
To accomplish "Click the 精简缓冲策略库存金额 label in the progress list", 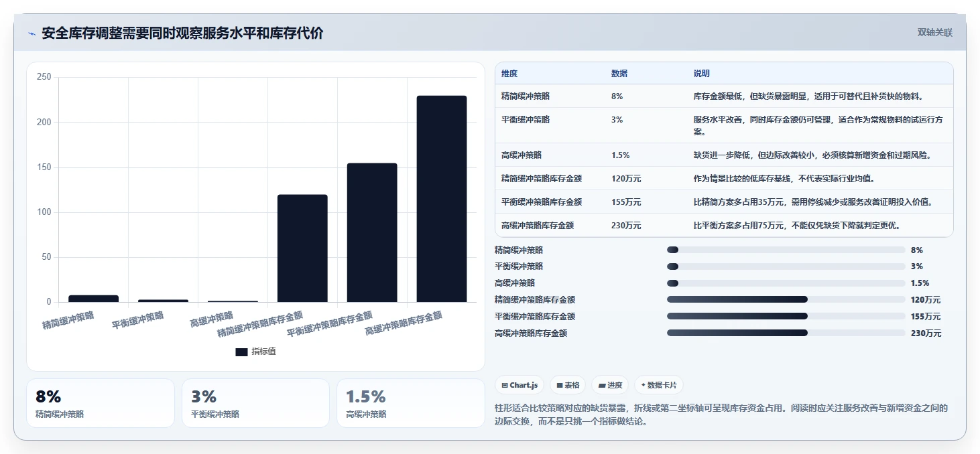I will (535, 299).
